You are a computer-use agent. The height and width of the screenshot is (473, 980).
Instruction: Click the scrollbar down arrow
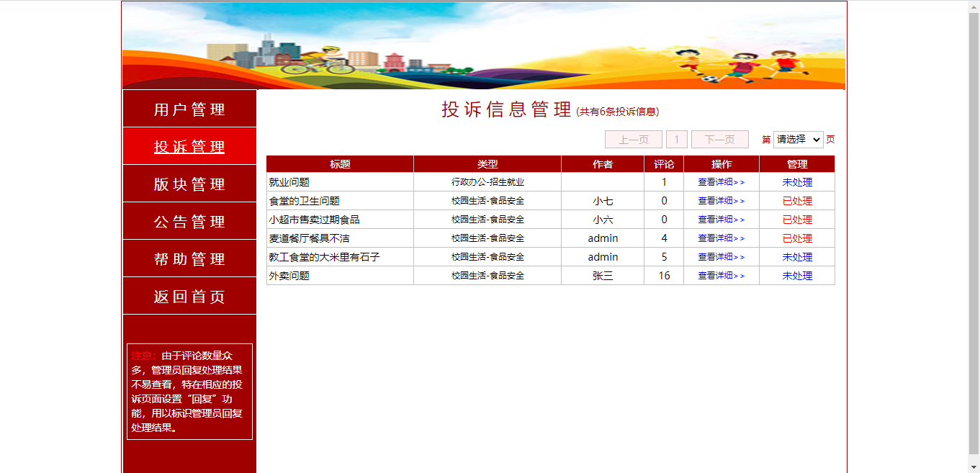(974, 467)
